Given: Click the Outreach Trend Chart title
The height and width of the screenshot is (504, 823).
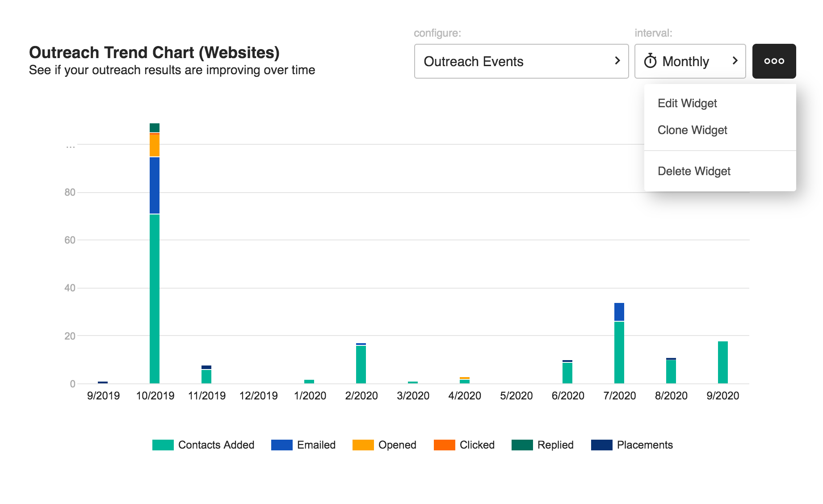Looking at the screenshot, I should pyautogui.click(x=154, y=53).
